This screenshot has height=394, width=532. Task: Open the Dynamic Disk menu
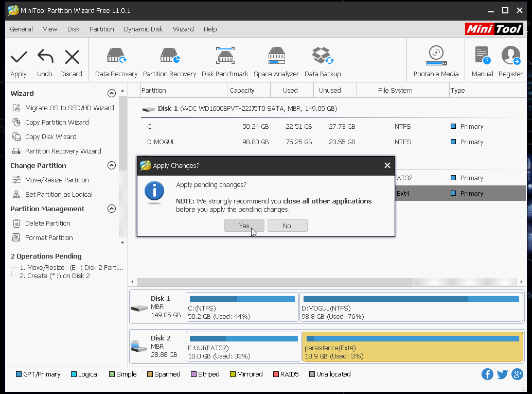tap(144, 29)
